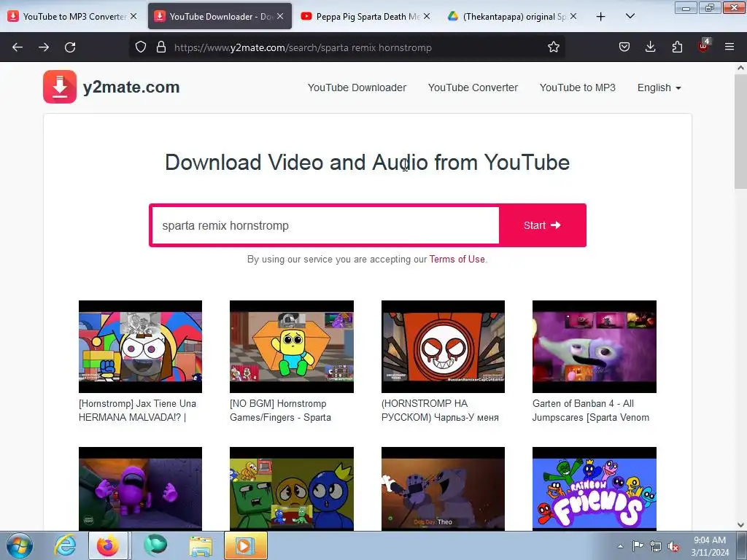Open YouTube Converter nav link
This screenshot has height=560, width=747.
(x=473, y=87)
